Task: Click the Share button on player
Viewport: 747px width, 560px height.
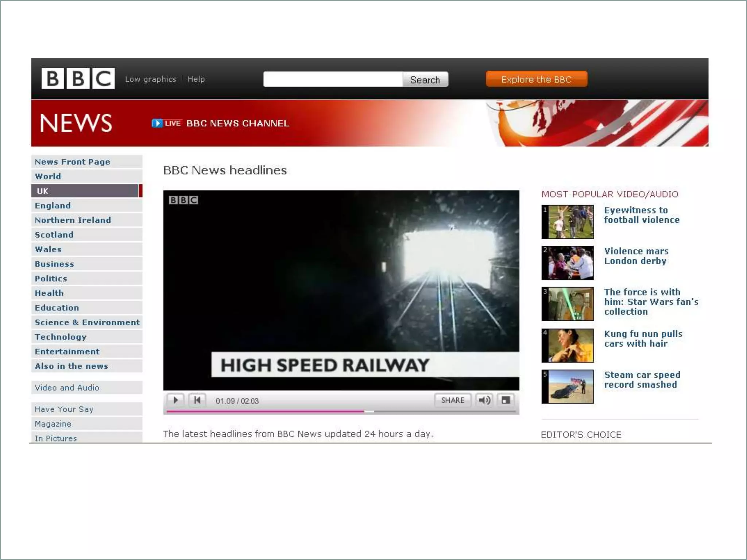Action: 452,400
